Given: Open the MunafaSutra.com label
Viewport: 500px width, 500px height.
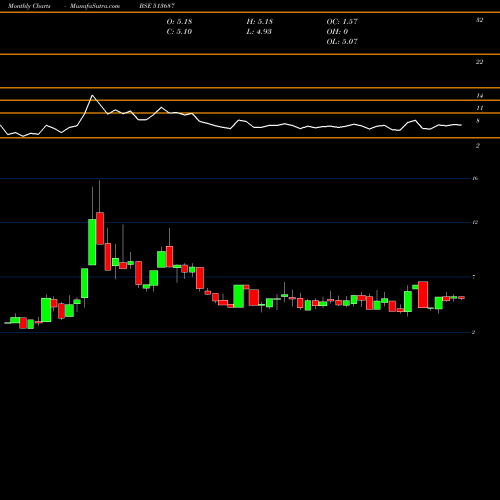Looking at the screenshot, I should pos(95,6).
